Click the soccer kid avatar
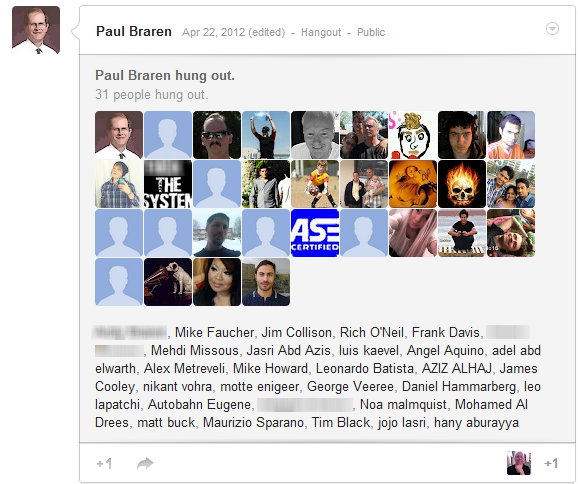 pos(315,184)
